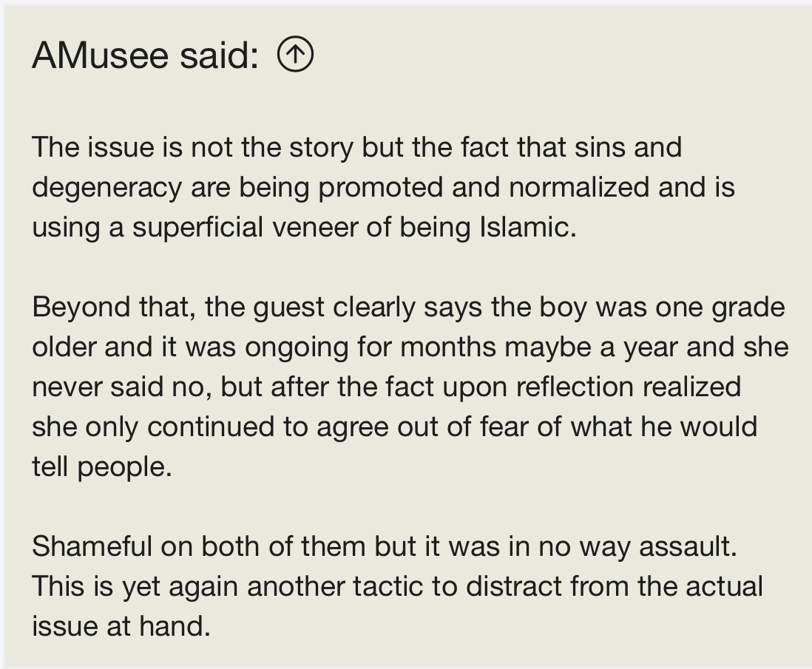Image resolution: width=812 pixels, height=669 pixels.
Task: Click the phrase "issue at hand." on the last line
Action: coord(121,626)
